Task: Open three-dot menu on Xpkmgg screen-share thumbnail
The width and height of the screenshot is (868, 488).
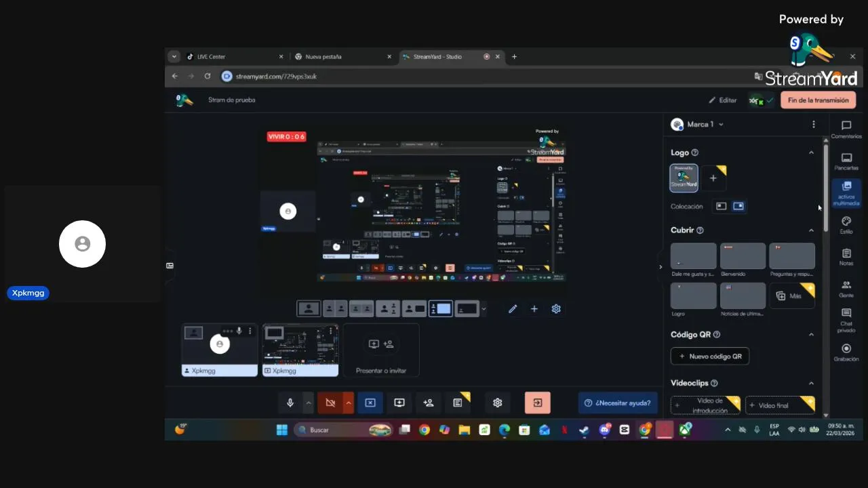Action: click(x=332, y=331)
